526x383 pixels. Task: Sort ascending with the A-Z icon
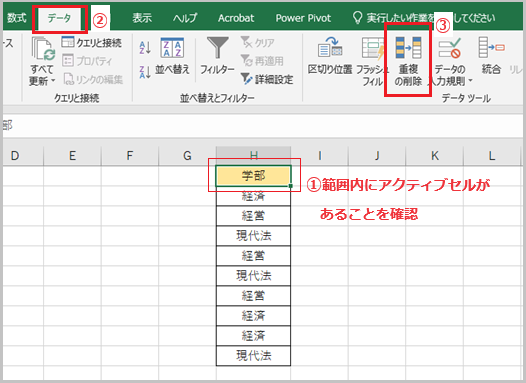click(x=145, y=48)
